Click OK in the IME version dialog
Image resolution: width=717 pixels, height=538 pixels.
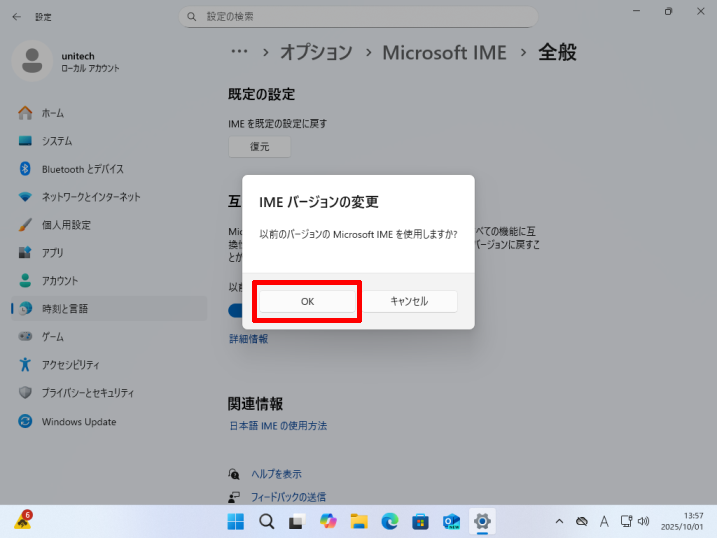306,301
